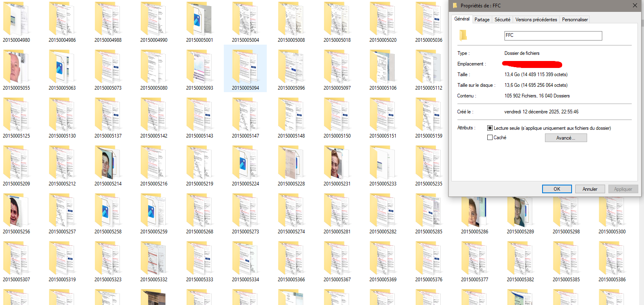Toggle the Lecture seule checkbox
The width and height of the screenshot is (644, 305).
[x=490, y=128]
